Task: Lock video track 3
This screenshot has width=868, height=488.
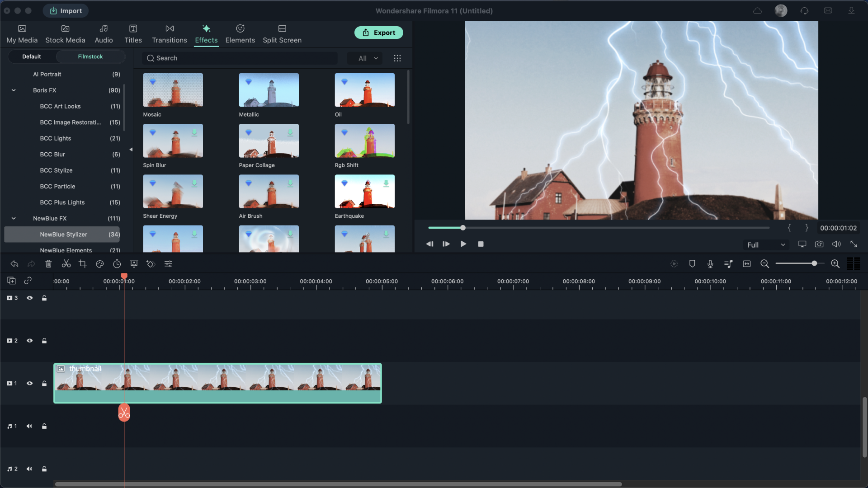Action: pyautogui.click(x=44, y=298)
